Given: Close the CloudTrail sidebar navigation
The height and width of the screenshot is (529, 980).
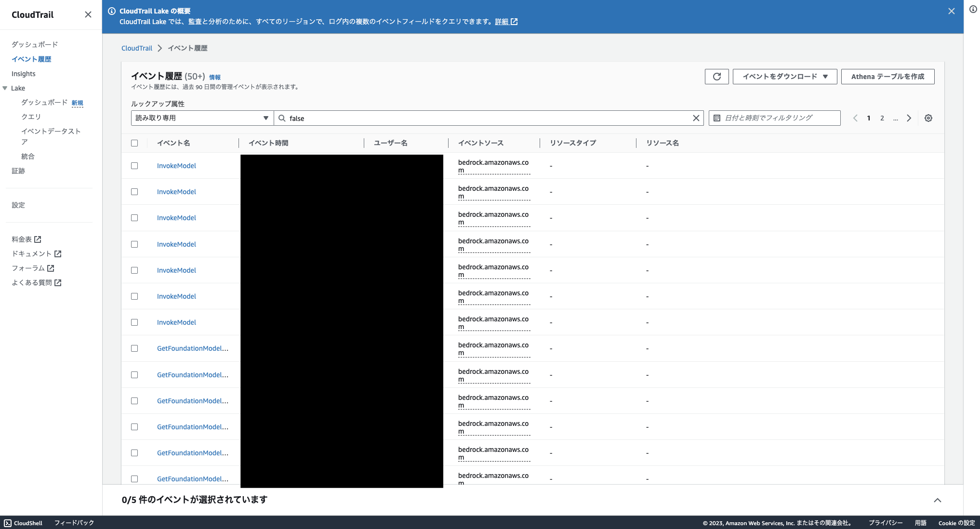Looking at the screenshot, I should coord(88,14).
